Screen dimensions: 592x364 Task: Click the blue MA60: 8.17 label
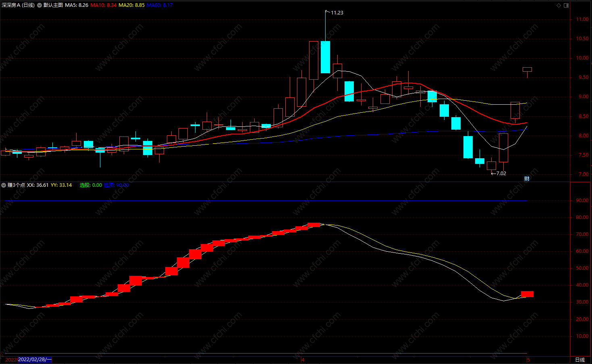tap(160, 5)
